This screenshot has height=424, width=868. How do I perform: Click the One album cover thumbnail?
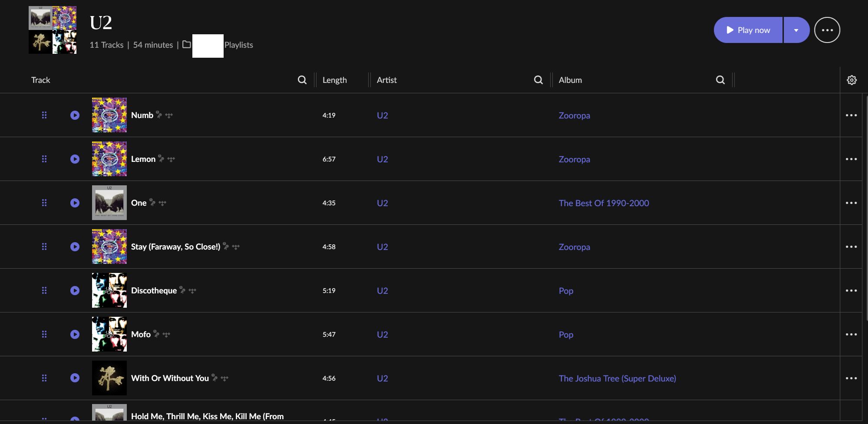click(x=109, y=203)
